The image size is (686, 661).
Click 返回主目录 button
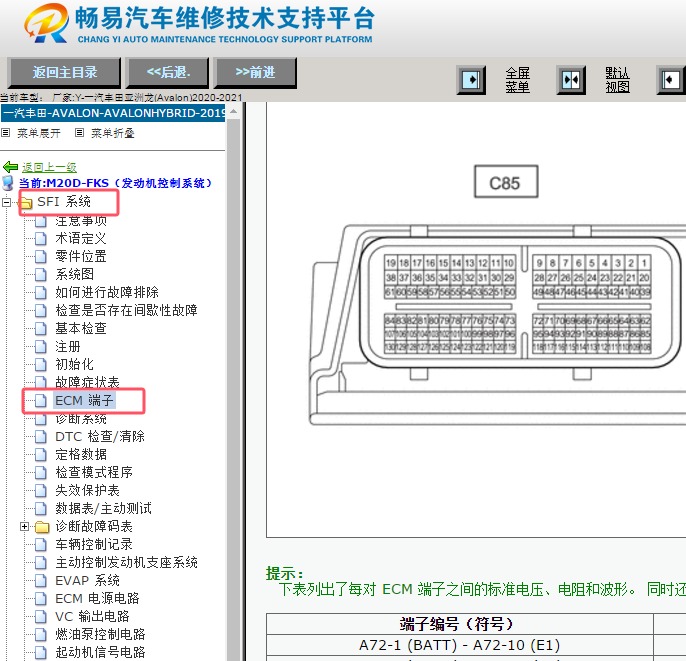pyautogui.click(x=64, y=73)
